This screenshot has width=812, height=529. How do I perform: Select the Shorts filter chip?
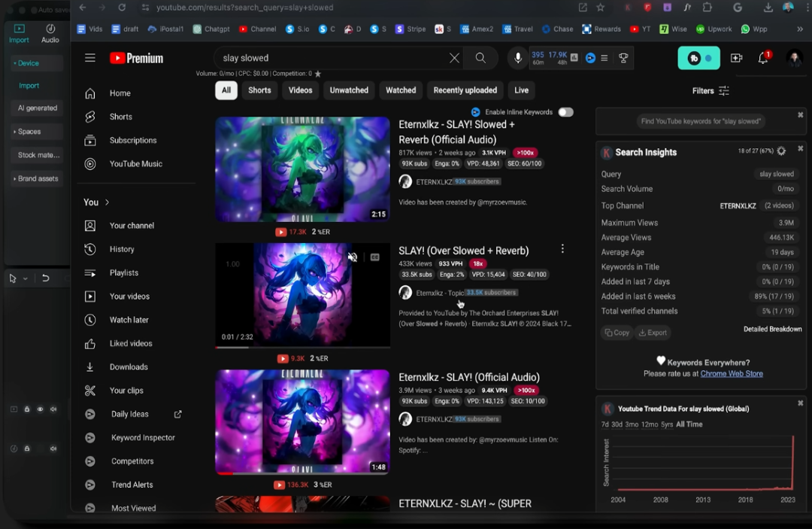pyautogui.click(x=259, y=90)
